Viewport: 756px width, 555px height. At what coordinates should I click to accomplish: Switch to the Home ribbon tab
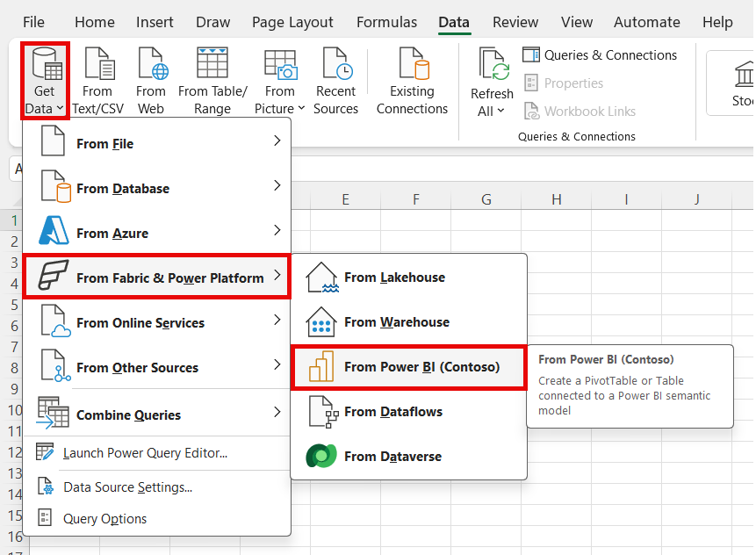pyautogui.click(x=94, y=22)
